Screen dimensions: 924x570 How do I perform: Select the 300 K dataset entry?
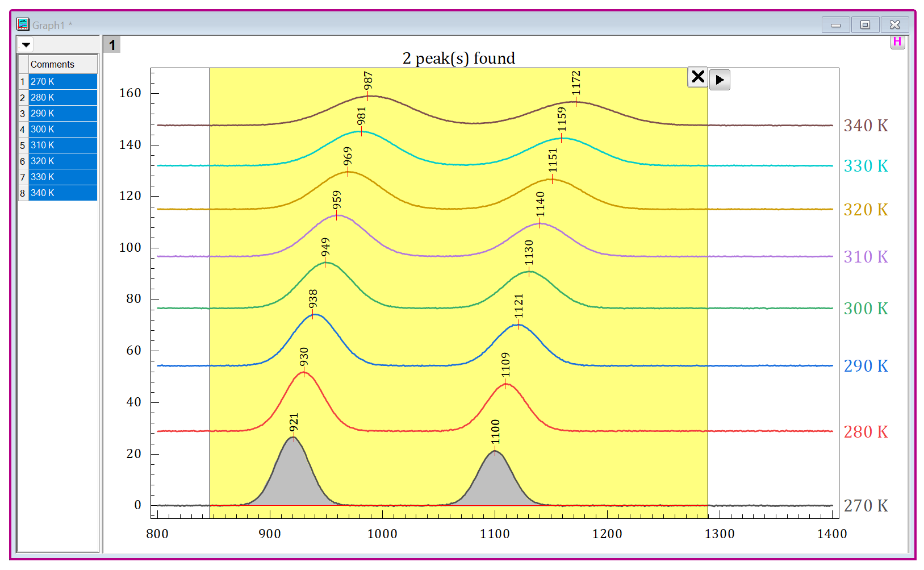pyautogui.click(x=62, y=129)
